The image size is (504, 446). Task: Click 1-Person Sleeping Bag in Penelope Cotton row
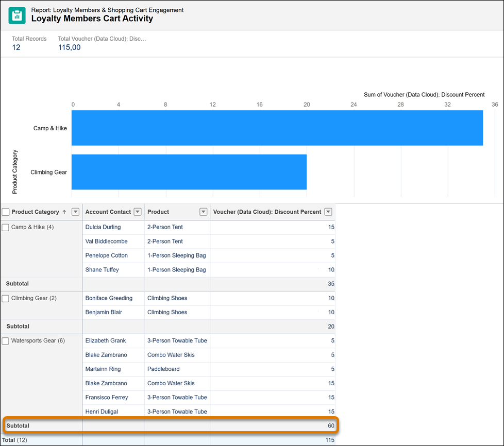click(176, 255)
